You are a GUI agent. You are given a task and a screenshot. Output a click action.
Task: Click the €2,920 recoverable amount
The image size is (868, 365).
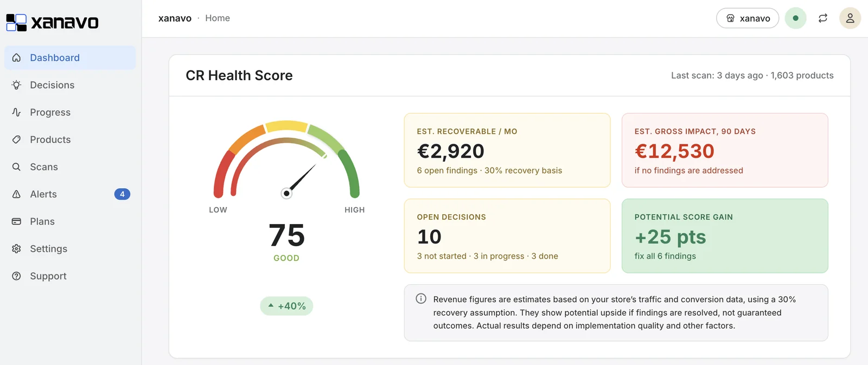click(451, 151)
